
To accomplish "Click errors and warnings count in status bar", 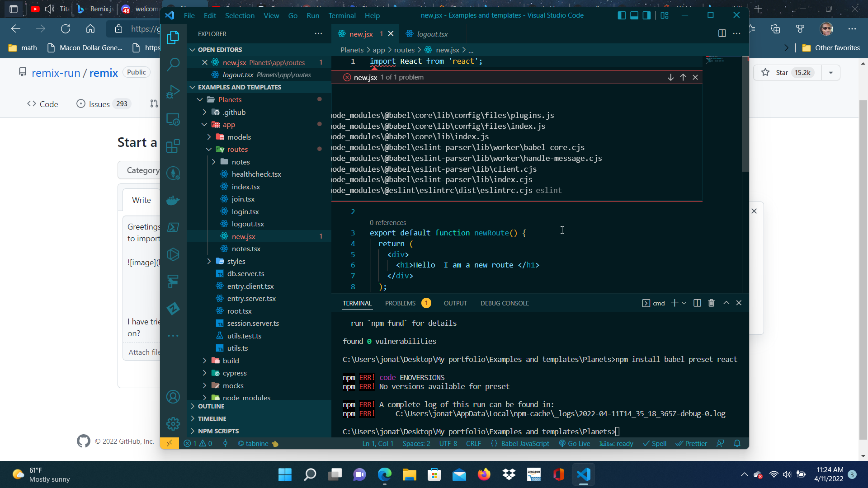I will [x=198, y=443].
